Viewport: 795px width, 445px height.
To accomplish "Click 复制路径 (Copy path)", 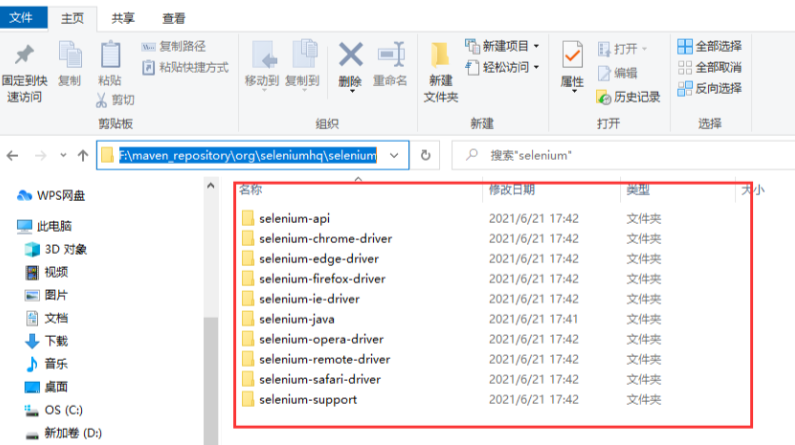I will click(x=174, y=47).
